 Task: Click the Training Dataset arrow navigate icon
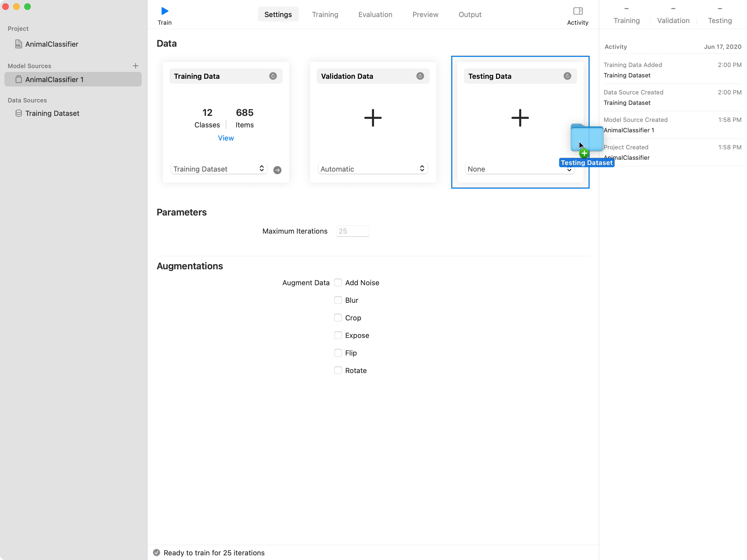pyautogui.click(x=277, y=169)
